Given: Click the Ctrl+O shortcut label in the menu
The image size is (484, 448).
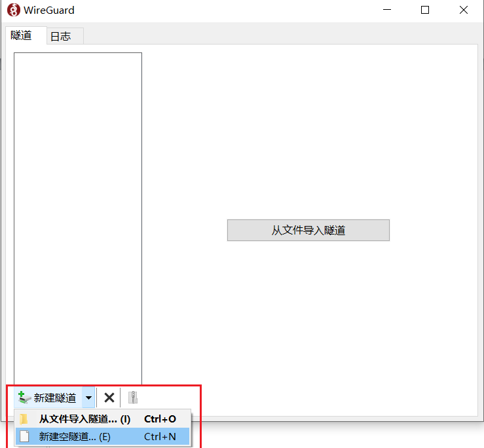Looking at the screenshot, I should click(x=160, y=419).
